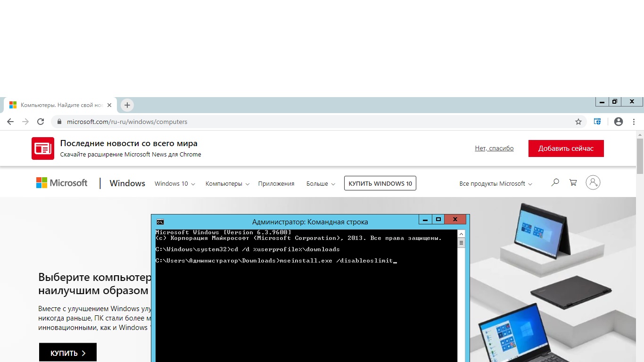644x362 pixels.
Task: Expand Все продукты Microsoft dropdown
Action: coord(495,184)
